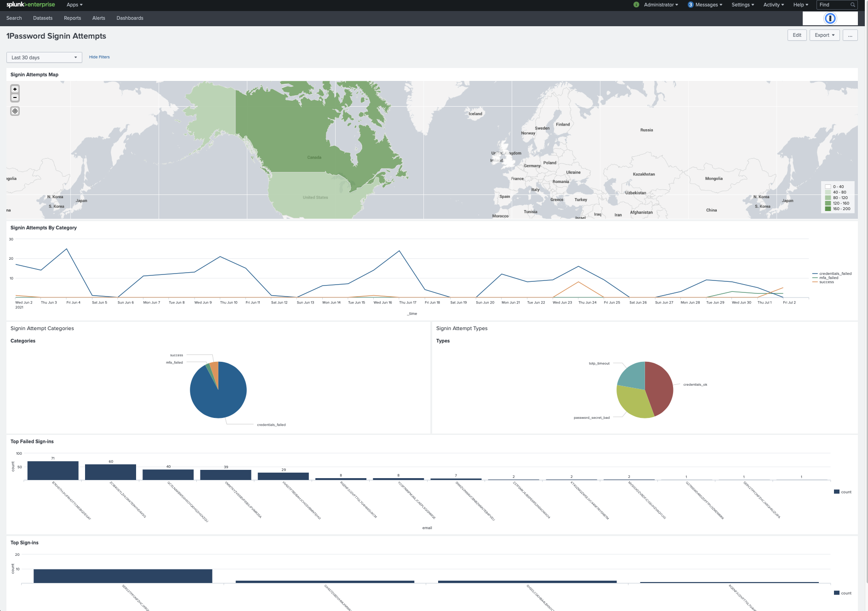
Task: Open the Last 30 days time picker
Action: (x=44, y=57)
